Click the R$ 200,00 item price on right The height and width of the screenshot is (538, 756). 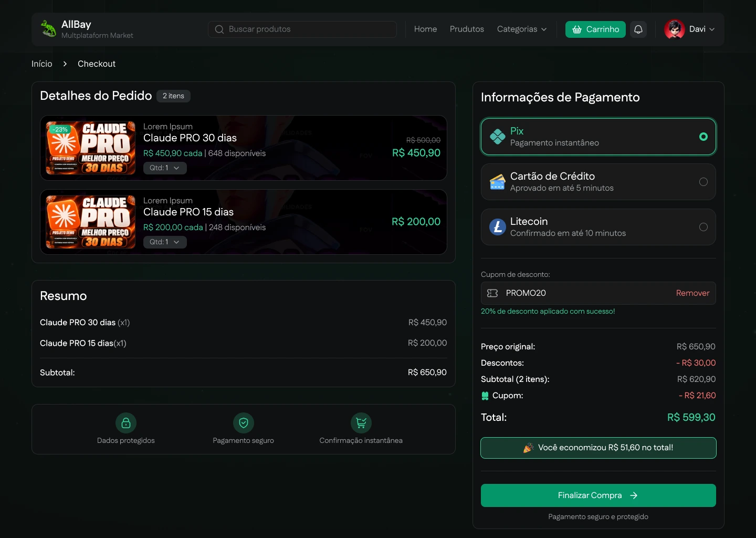click(416, 222)
